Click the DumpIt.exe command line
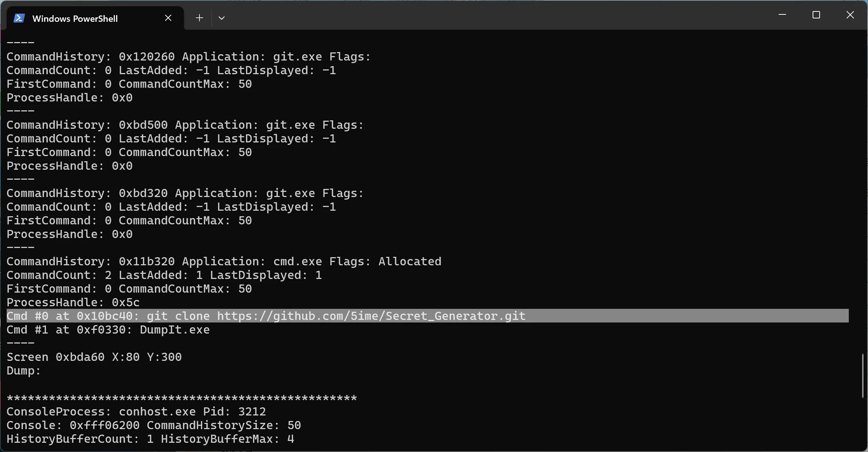The height and width of the screenshot is (452, 868). tap(108, 330)
